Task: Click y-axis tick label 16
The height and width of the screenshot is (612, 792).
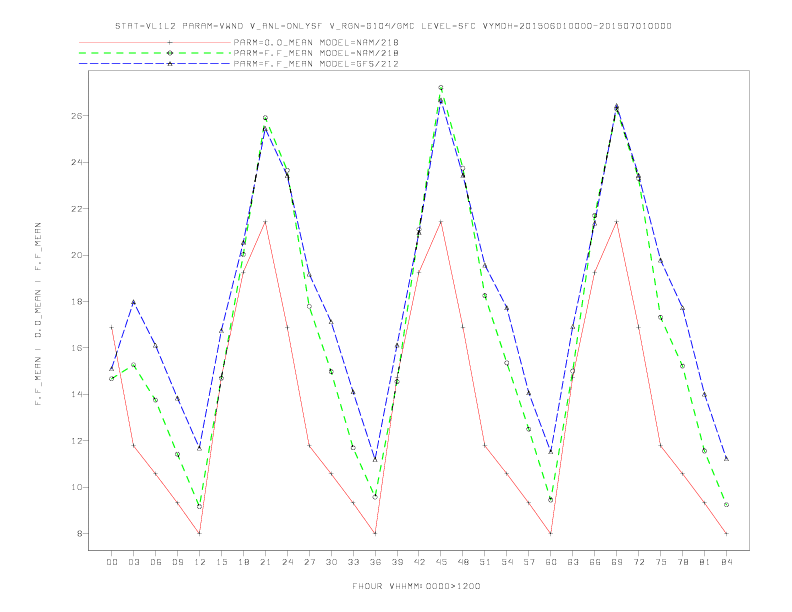Action: pos(76,348)
